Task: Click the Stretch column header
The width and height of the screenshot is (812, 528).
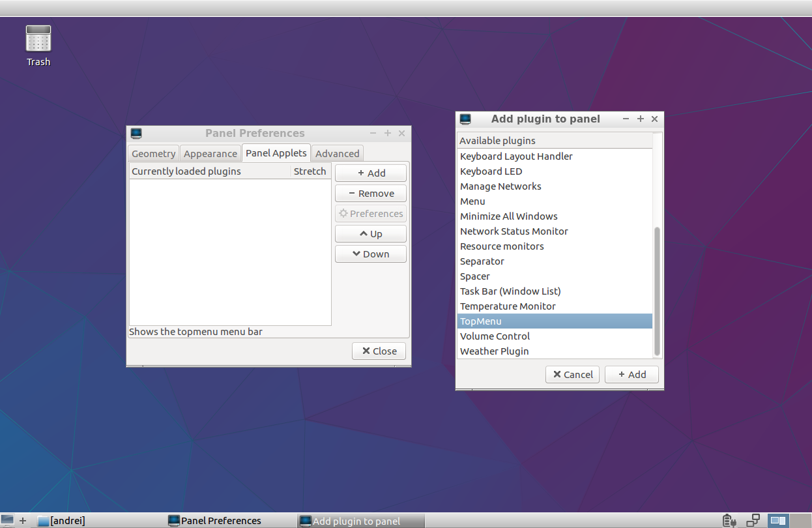Action: click(x=310, y=171)
